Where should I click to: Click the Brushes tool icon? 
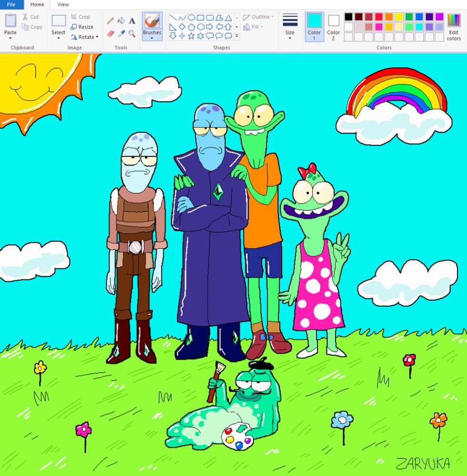click(152, 21)
